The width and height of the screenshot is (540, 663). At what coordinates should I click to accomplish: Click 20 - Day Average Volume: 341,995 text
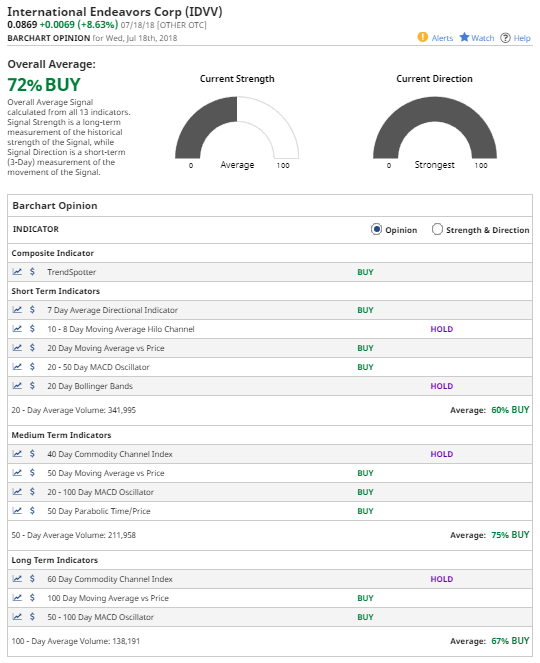tap(74, 410)
